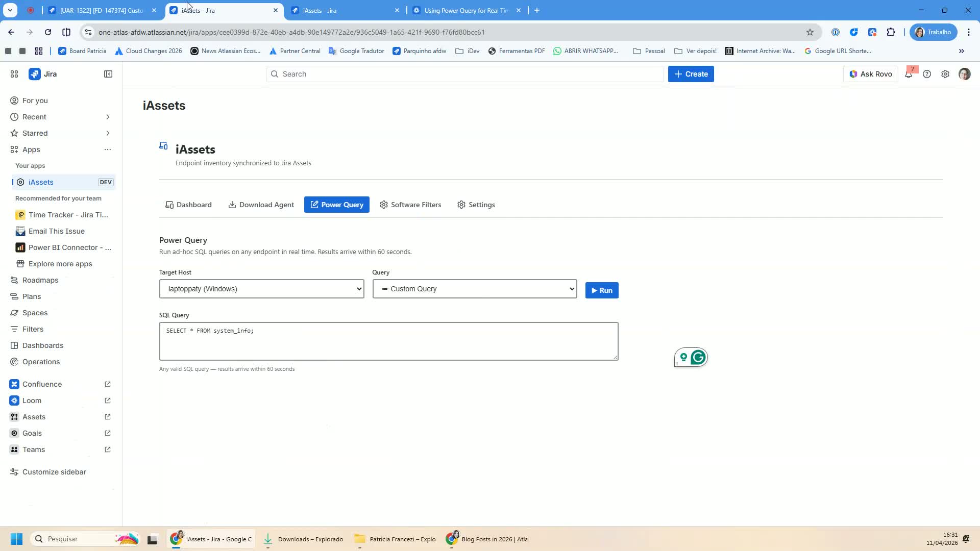The height and width of the screenshot is (551, 980).
Task: Open the Target Host dropdown
Action: 262,289
